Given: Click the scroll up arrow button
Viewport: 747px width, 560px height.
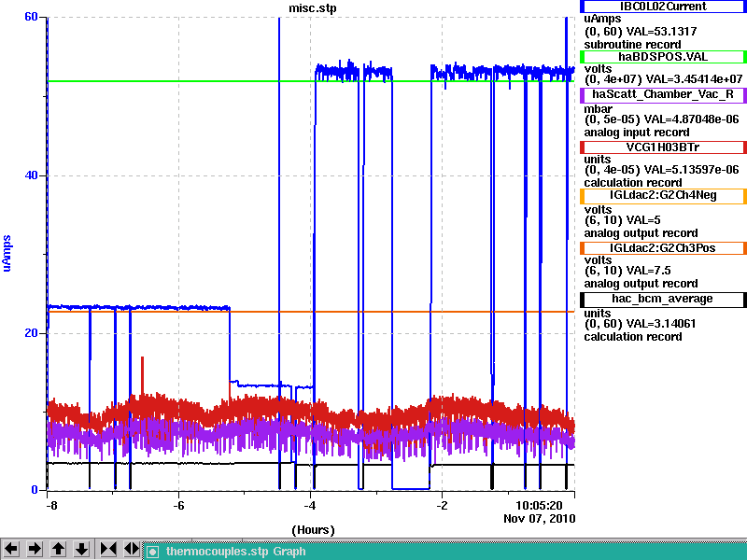Looking at the screenshot, I should [x=58, y=549].
